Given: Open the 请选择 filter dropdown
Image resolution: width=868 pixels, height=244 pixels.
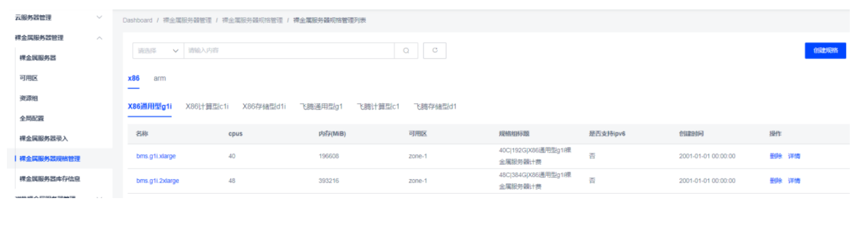Looking at the screenshot, I should [x=158, y=51].
